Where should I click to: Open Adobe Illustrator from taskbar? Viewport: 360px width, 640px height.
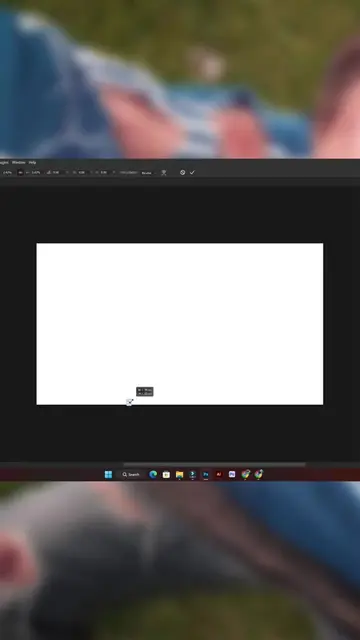click(x=219, y=474)
